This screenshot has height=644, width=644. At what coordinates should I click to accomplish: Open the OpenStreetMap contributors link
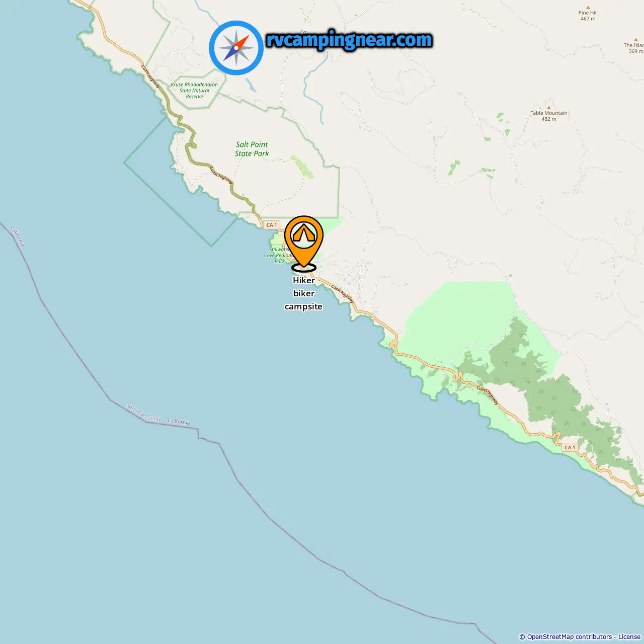(x=570, y=637)
